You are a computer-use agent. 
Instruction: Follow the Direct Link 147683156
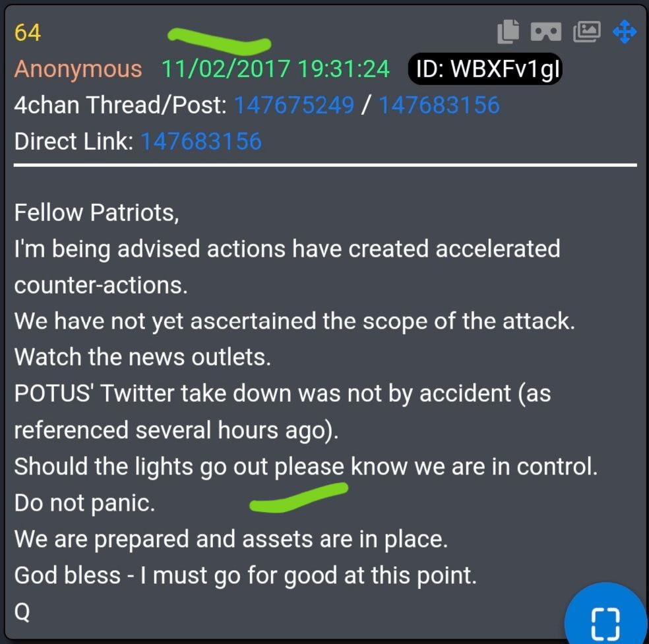(x=201, y=141)
